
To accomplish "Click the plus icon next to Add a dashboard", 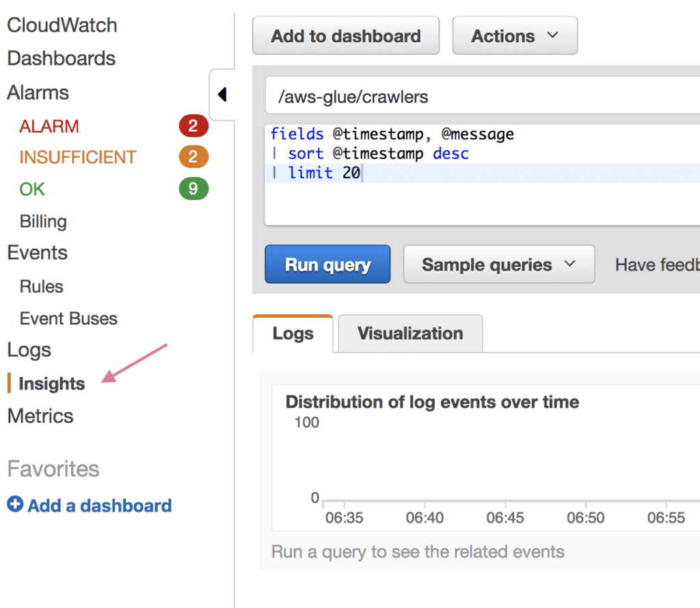I will pos(15,505).
